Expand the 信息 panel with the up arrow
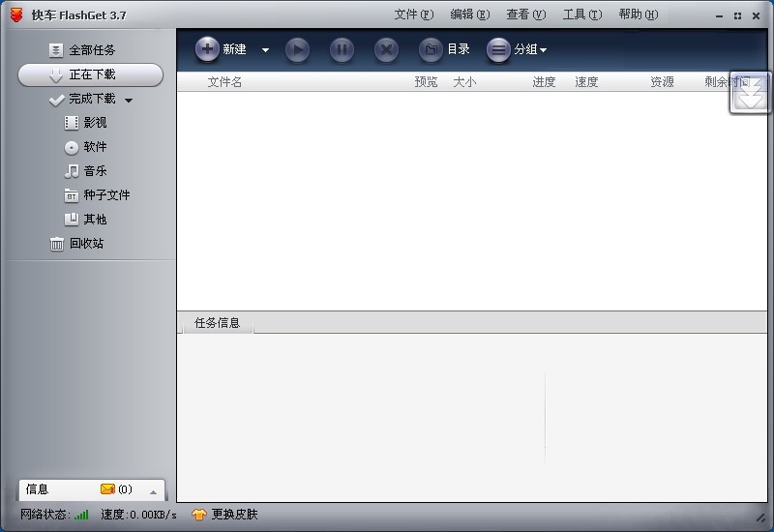The height and width of the screenshot is (532, 774). pyautogui.click(x=153, y=492)
